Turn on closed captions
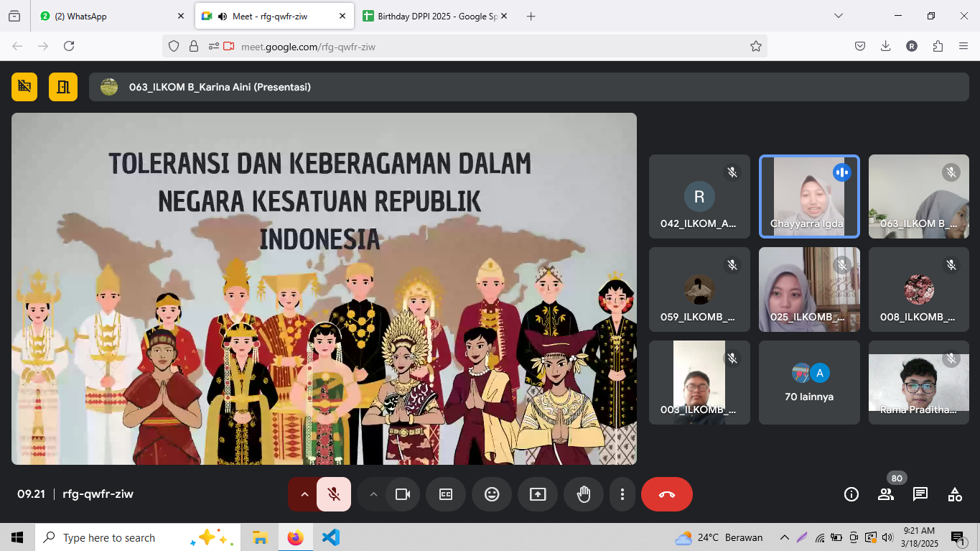 446,494
